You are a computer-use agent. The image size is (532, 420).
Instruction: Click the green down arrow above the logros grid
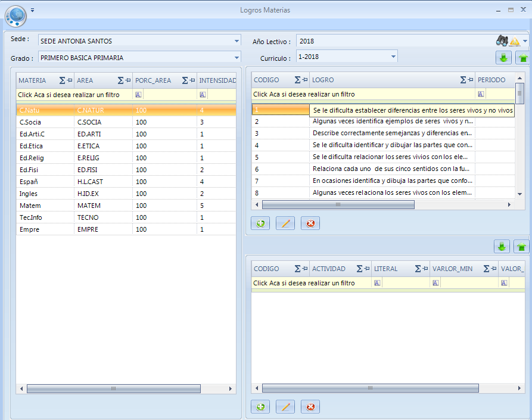point(503,57)
